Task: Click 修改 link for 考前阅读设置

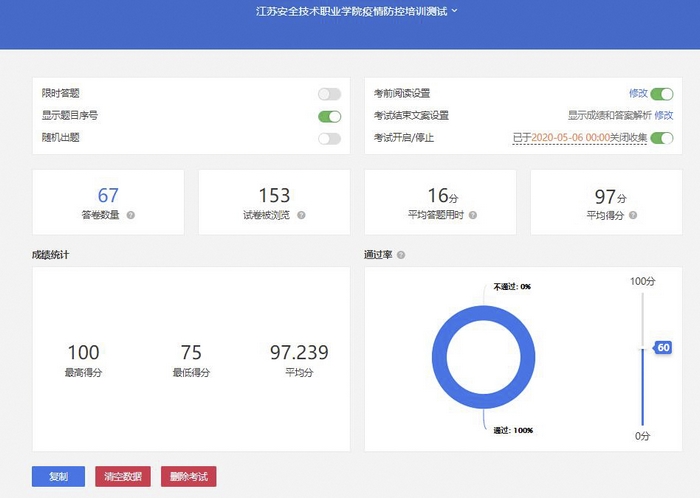Action: pos(638,94)
